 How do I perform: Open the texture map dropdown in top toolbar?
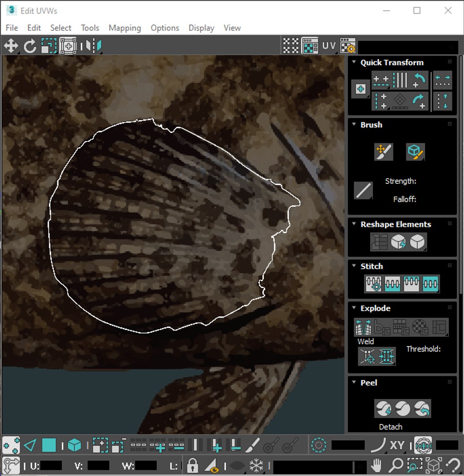(x=408, y=47)
